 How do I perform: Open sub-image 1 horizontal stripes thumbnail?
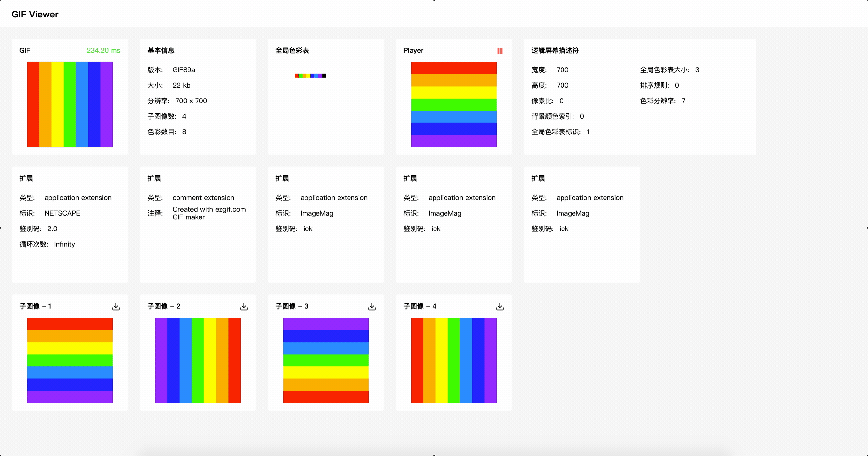[x=70, y=360]
